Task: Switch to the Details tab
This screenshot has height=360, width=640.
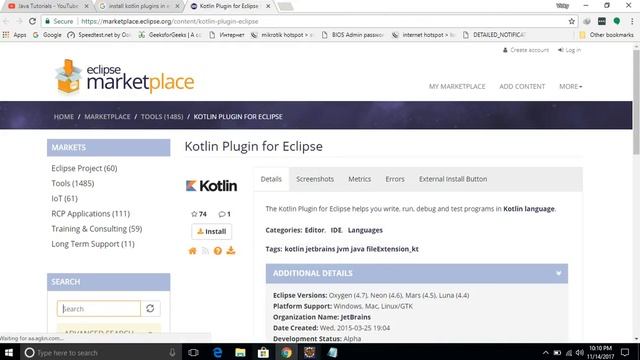Action: coord(271,179)
